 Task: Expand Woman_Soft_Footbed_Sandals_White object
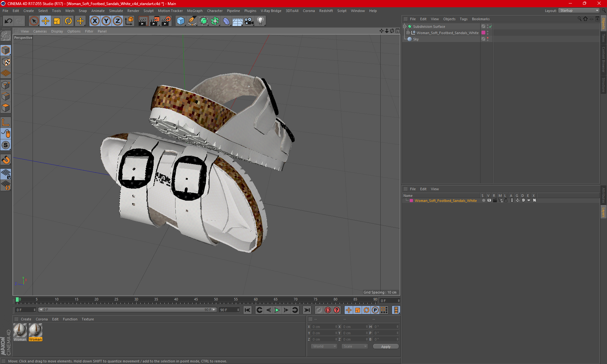tap(408, 33)
